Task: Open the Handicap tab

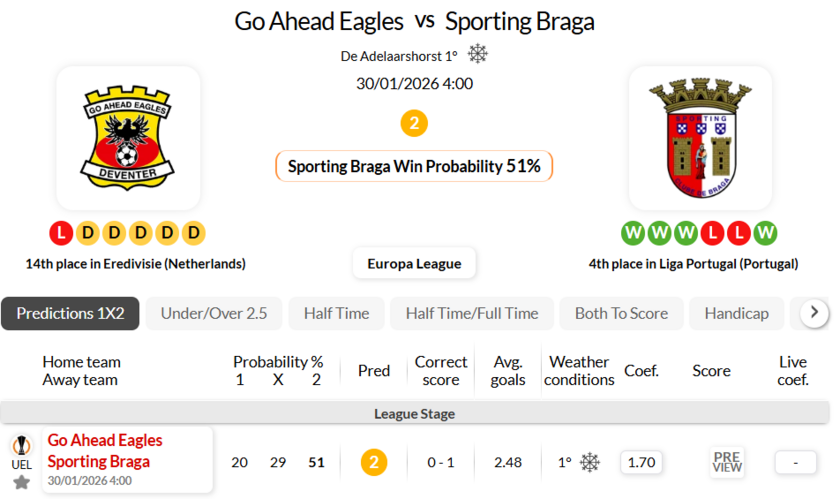Action: (736, 313)
